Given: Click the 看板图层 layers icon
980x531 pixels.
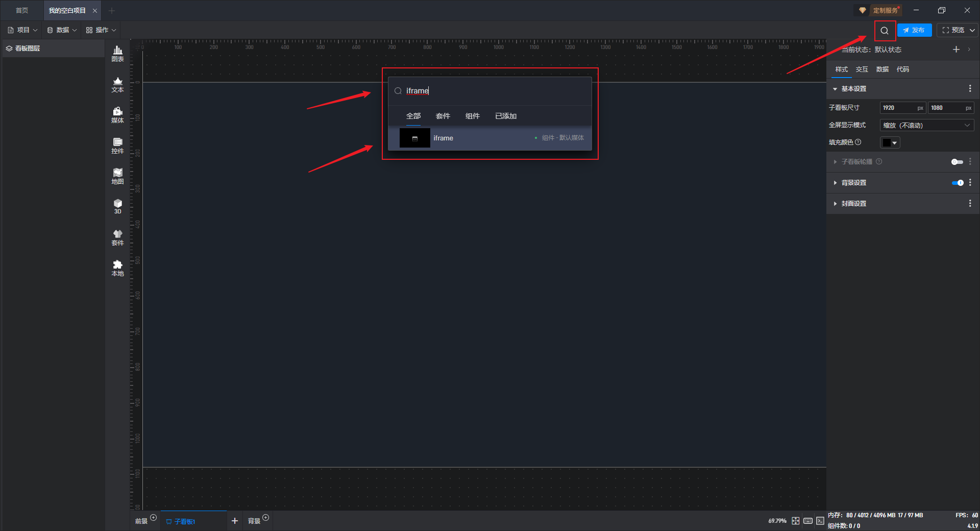Looking at the screenshot, I should tap(9, 49).
